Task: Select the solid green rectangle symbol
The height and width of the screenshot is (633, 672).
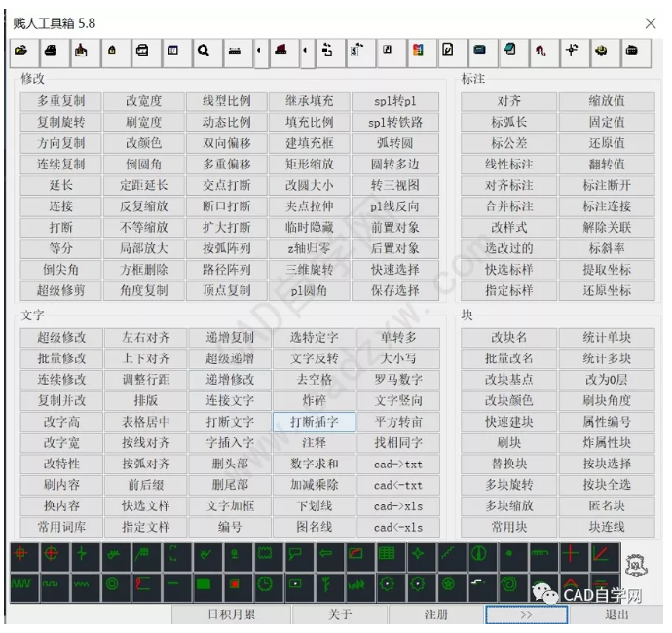Action: point(204,585)
